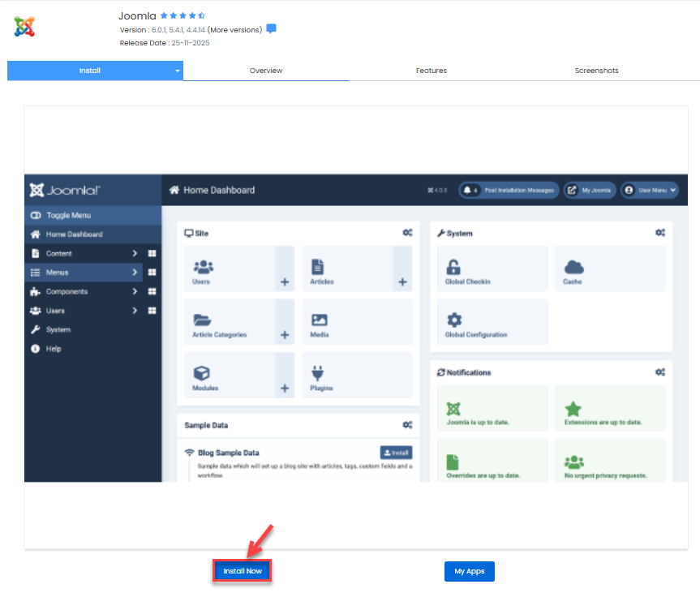The image size is (700, 593).
Task: Select the Install tab
Action: pyautogui.click(x=90, y=71)
